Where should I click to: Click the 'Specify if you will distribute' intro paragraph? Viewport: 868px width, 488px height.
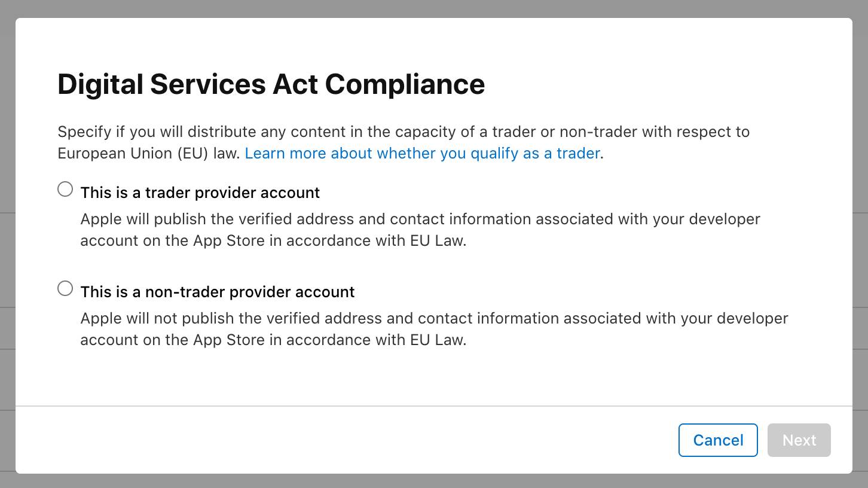(404, 142)
